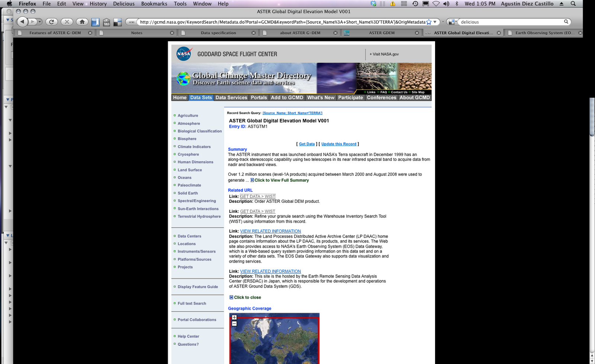The height and width of the screenshot is (364, 595).
Task: Open the search engine selector dropdown
Action: (453, 22)
